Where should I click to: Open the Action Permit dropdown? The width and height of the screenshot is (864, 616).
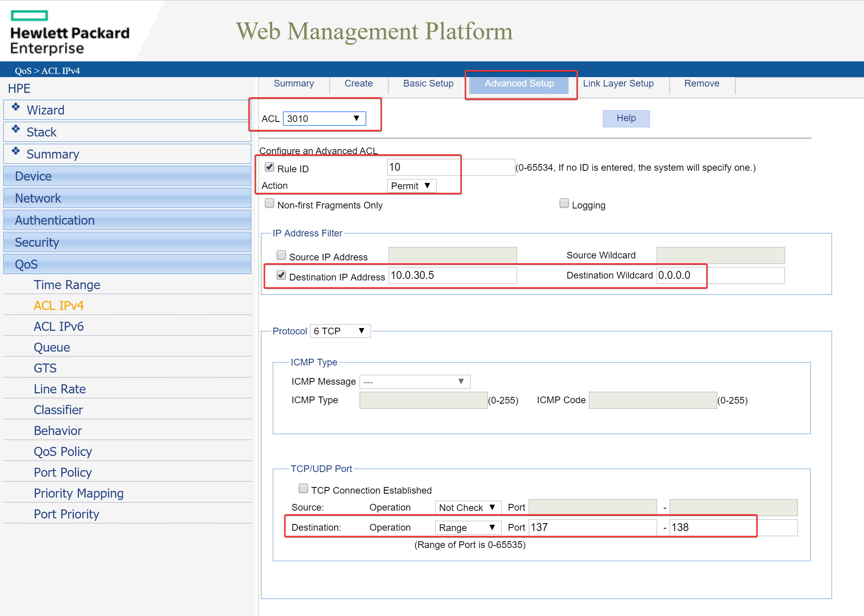coord(412,186)
